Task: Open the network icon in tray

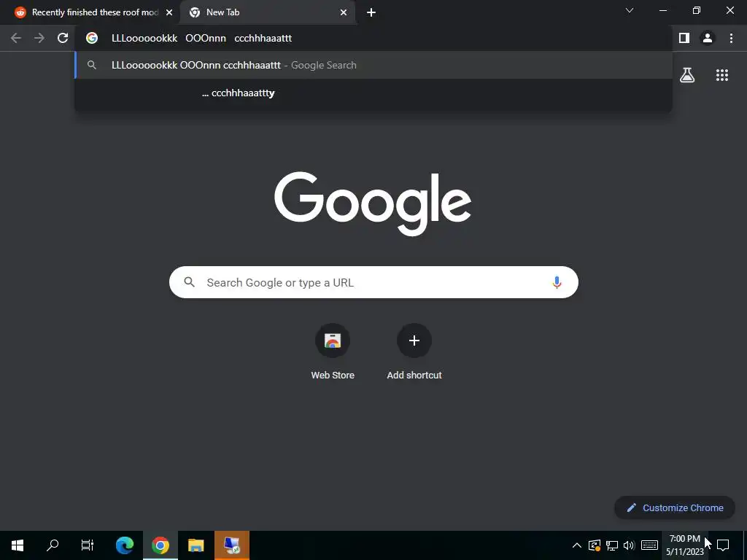Action: (612, 545)
